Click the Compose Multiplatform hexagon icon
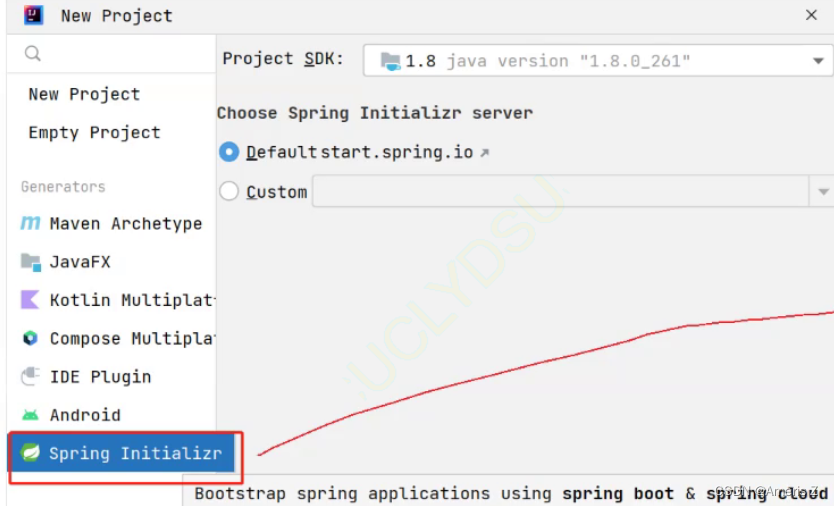The image size is (834, 506). [x=30, y=338]
